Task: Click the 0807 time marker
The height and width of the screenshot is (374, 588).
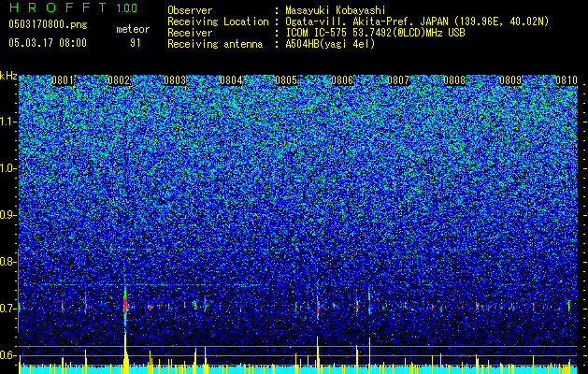Action: (398, 80)
